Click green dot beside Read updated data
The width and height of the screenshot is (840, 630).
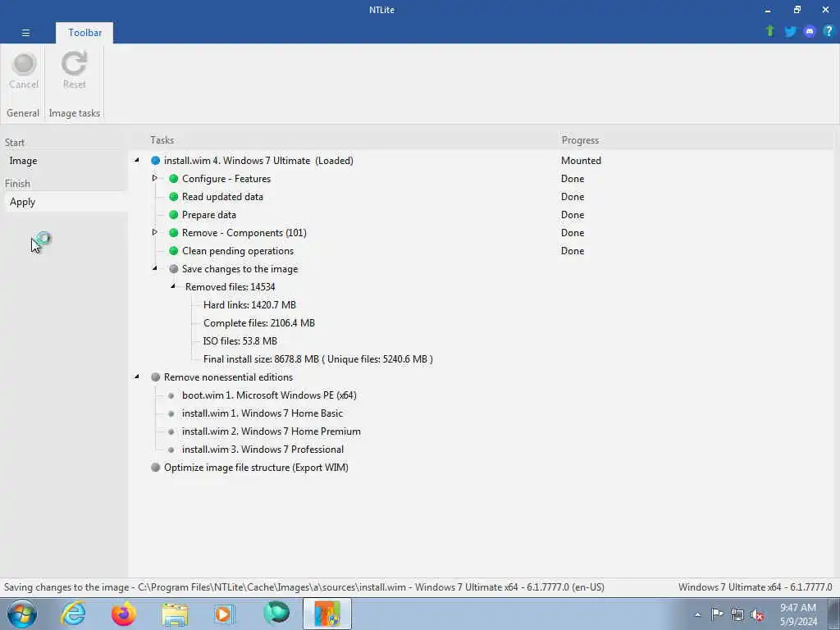click(x=174, y=197)
